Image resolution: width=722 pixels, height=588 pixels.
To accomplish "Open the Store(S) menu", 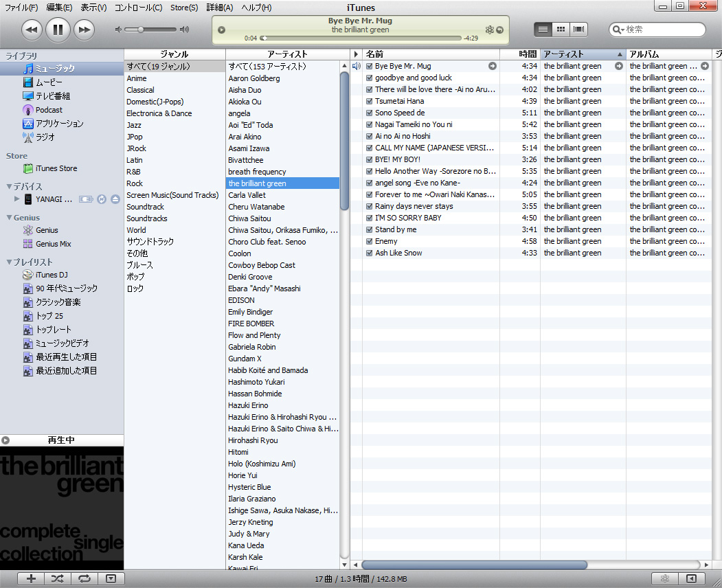I will (x=184, y=8).
